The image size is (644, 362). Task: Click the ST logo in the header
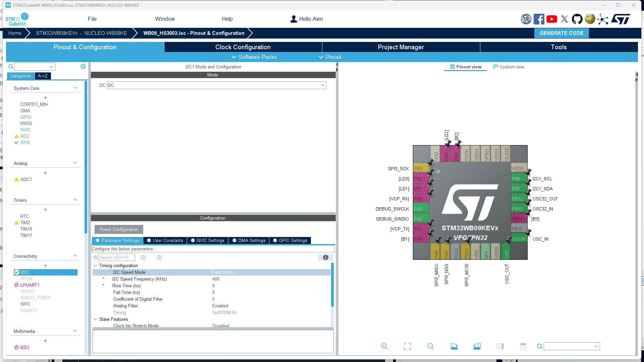(x=621, y=19)
